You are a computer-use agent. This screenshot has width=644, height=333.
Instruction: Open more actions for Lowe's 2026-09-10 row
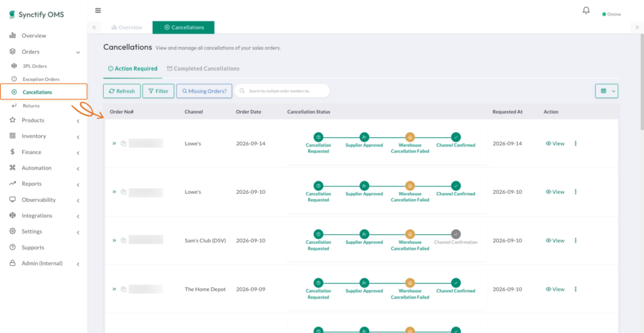pyautogui.click(x=575, y=192)
